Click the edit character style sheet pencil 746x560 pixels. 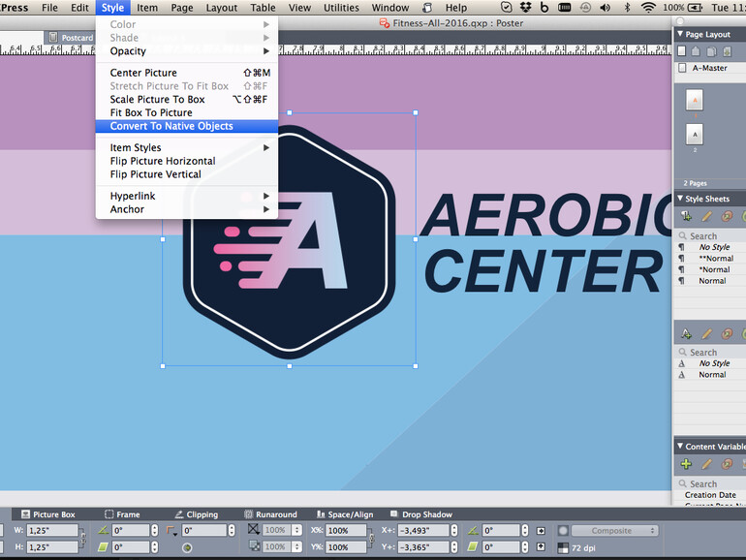pos(706,333)
